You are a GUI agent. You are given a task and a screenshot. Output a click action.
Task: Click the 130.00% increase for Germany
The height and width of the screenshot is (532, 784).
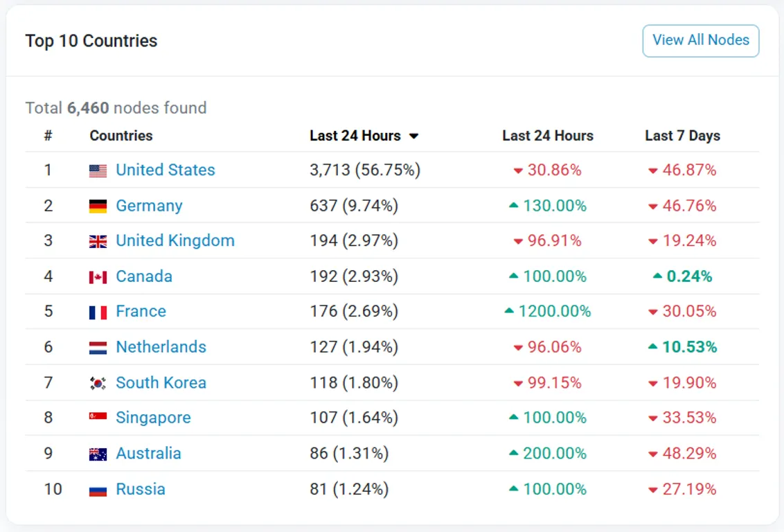[x=548, y=206]
